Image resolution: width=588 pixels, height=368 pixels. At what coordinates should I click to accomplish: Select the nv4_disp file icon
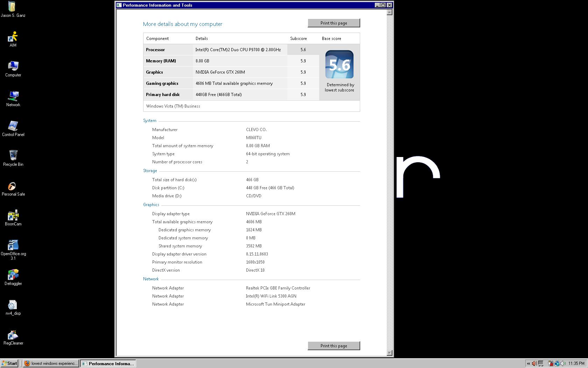13,307
